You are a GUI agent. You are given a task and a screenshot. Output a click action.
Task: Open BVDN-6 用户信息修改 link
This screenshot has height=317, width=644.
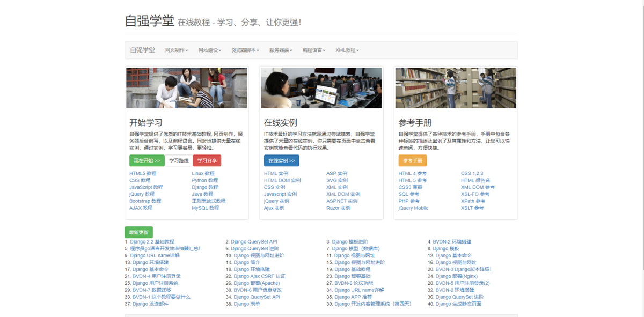[x=258, y=290]
